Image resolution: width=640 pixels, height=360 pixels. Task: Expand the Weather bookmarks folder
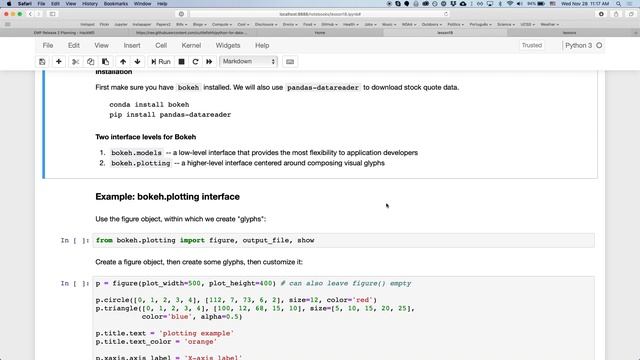coord(549,24)
